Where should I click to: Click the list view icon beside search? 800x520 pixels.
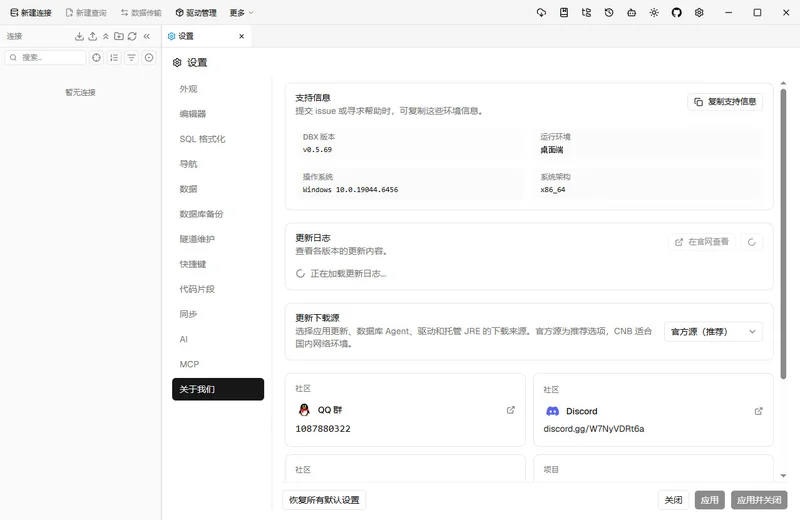114,58
